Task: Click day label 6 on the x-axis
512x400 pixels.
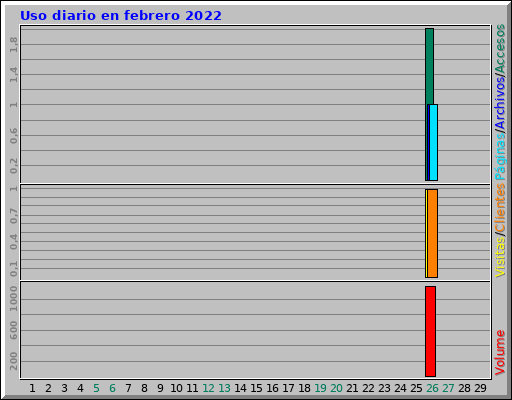Action: pos(112,388)
